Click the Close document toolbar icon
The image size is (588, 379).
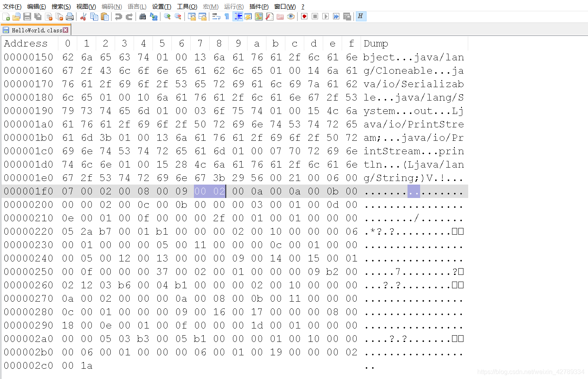49,17
